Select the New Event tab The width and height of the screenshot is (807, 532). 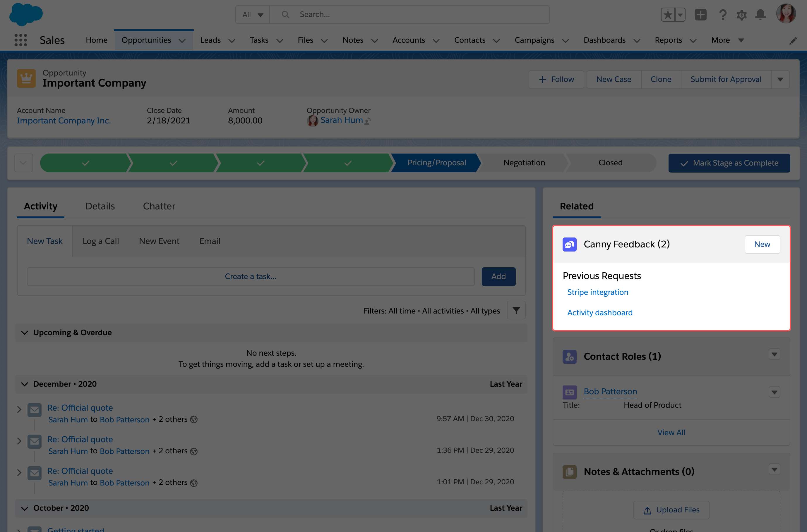click(159, 241)
